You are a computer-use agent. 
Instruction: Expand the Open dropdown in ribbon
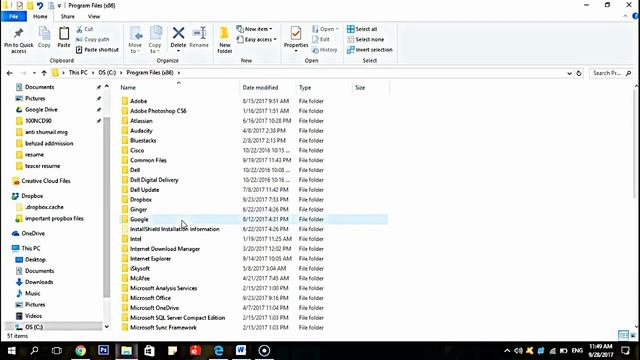pyautogui.click(x=325, y=29)
